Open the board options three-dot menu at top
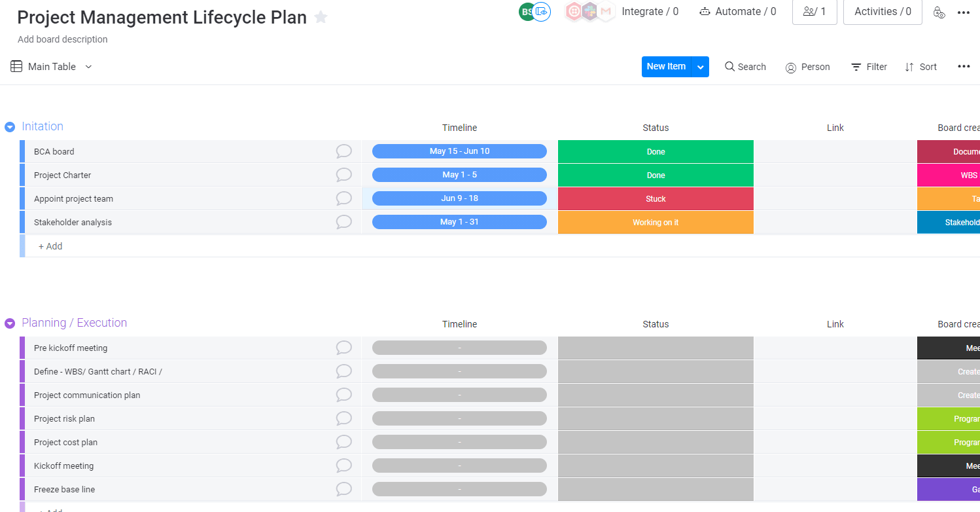Screen dimensions: 980x512 point(964,12)
